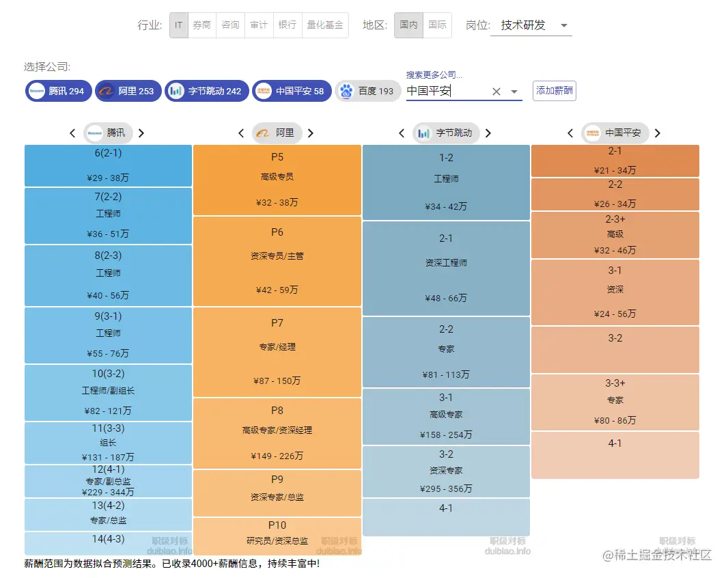Select the 国际 region filter
728x578 pixels.
437,25
